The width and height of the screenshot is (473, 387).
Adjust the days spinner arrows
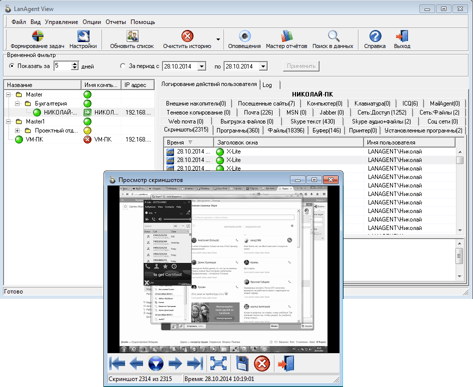[x=75, y=66]
